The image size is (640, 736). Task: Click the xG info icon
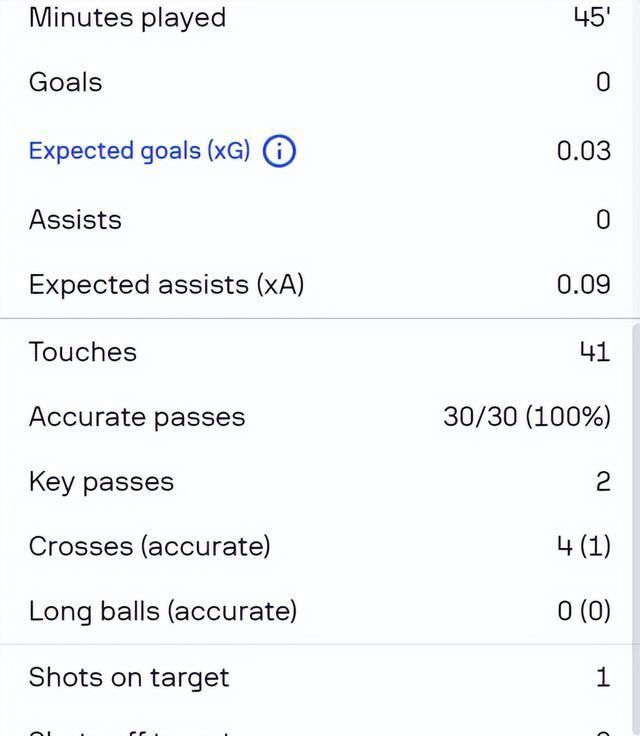pyautogui.click(x=279, y=152)
